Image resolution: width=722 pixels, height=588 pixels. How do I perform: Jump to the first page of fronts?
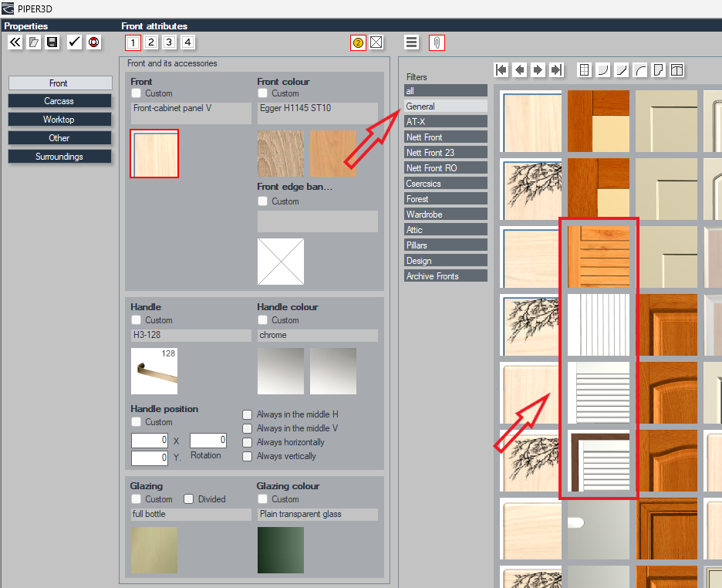pos(501,70)
